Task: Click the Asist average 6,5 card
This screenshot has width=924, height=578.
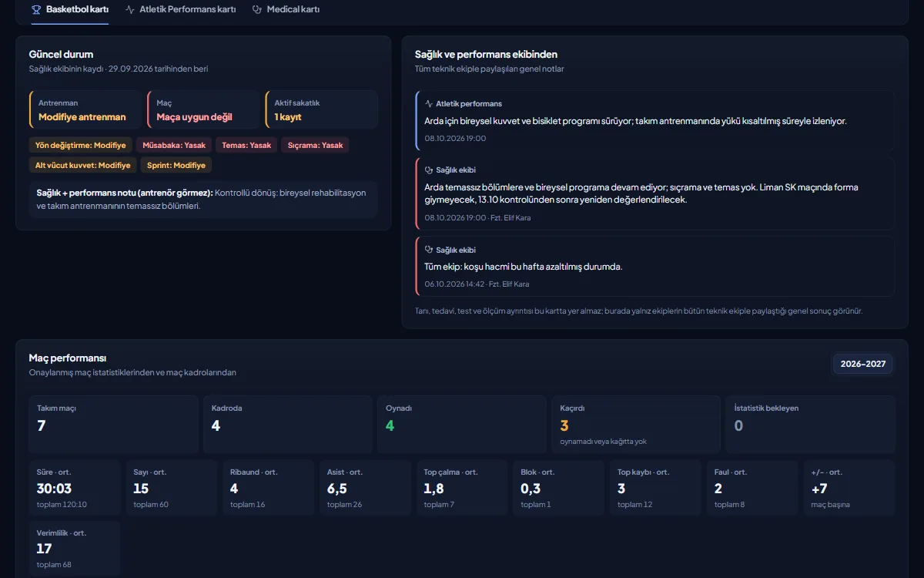Action: pos(365,488)
